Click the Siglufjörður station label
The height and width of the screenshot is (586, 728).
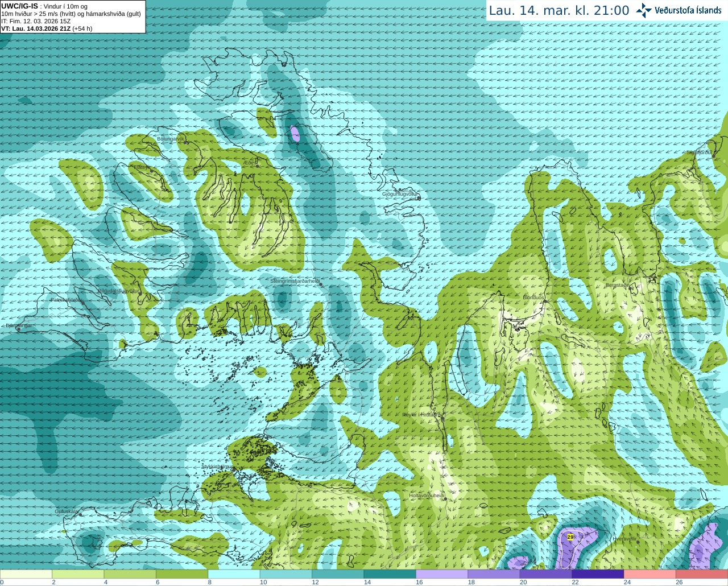[x=700, y=152]
